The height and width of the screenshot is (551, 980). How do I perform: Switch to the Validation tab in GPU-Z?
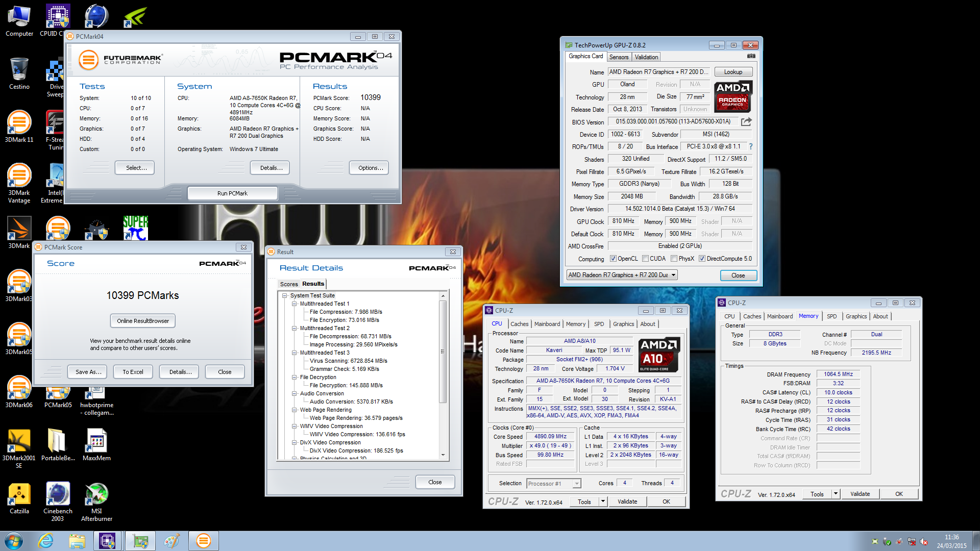pos(646,57)
